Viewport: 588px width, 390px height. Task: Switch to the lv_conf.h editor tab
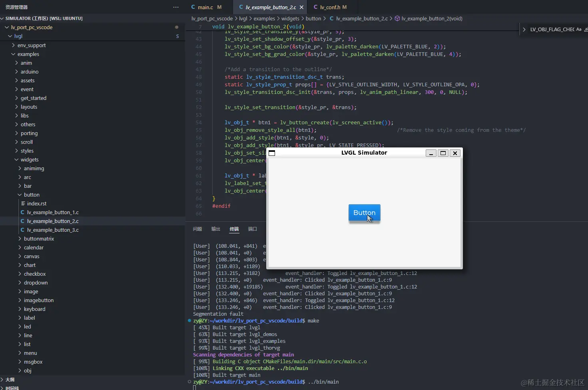(x=330, y=7)
